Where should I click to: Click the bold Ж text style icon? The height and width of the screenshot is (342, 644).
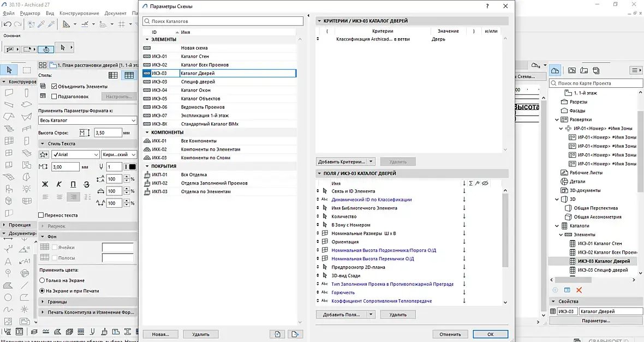pos(45,185)
